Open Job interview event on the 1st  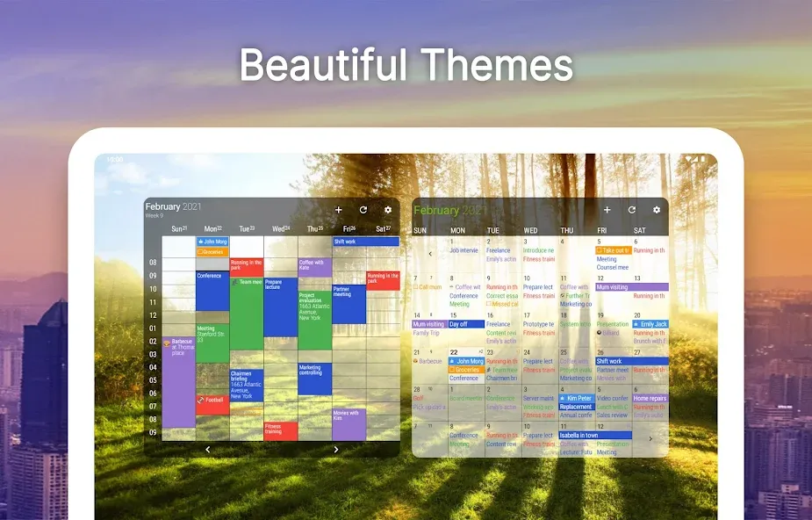click(464, 250)
